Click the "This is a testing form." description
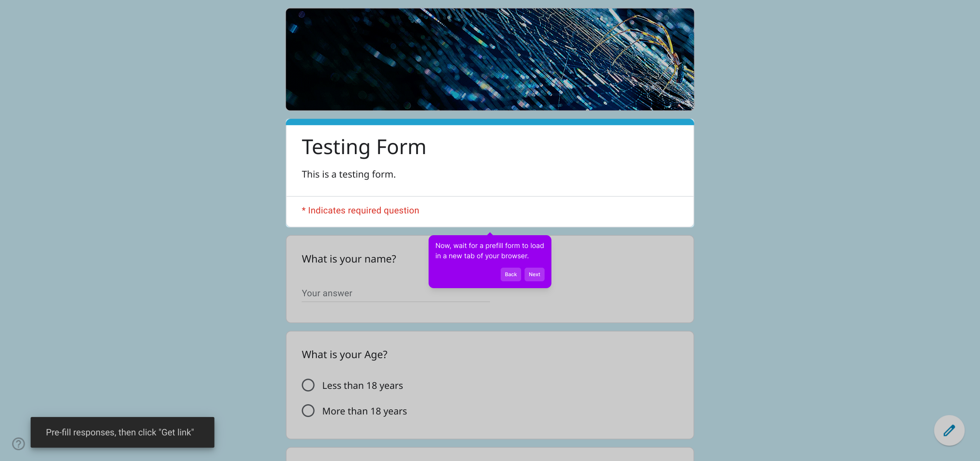Screen dimensions: 980x461 click(348, 174)
